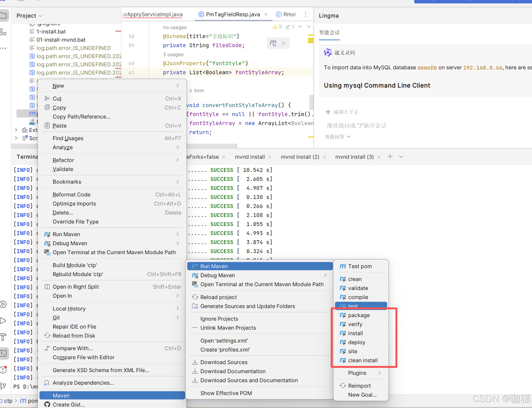
Task: Choose Find Usages
Action: point(112,138)
